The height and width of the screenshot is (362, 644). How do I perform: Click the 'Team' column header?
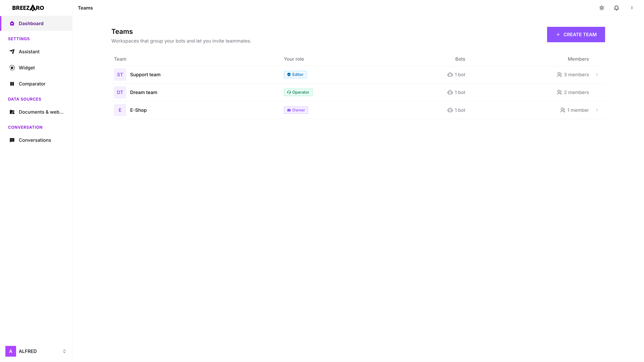(x=120, y=59)
